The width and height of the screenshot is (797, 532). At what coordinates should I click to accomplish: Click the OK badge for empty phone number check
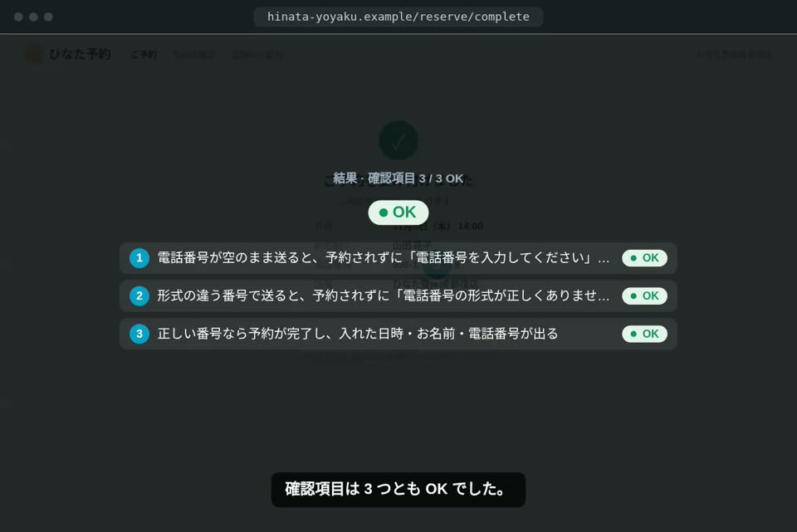[x=644, y=258]
